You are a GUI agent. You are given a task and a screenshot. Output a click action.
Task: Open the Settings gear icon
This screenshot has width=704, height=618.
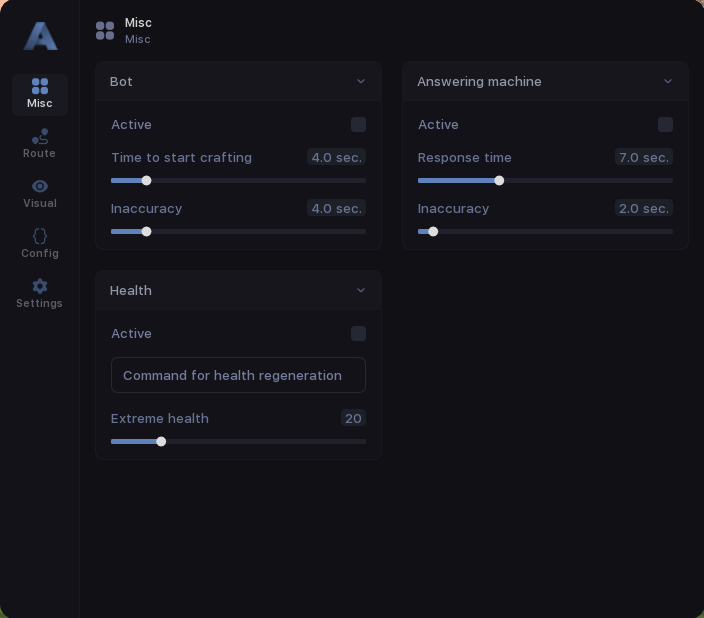[x=40, y=286]
